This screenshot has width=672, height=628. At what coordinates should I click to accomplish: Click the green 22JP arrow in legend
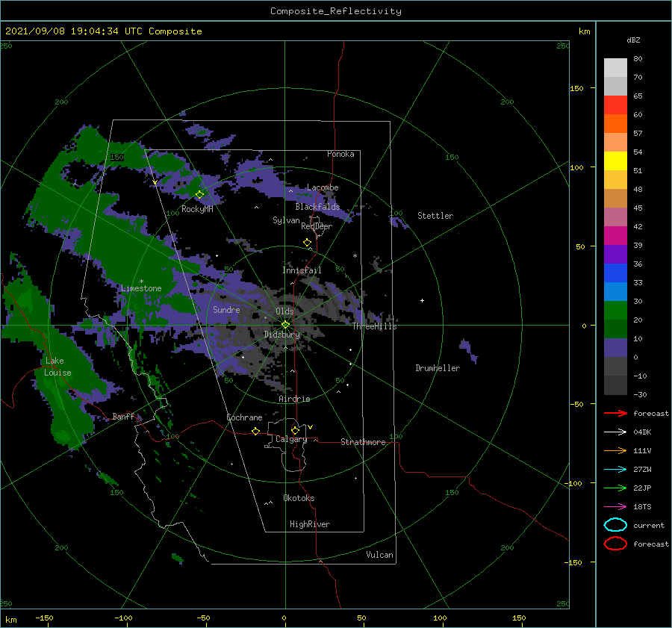pyautogui.click(x=615, y=488)
